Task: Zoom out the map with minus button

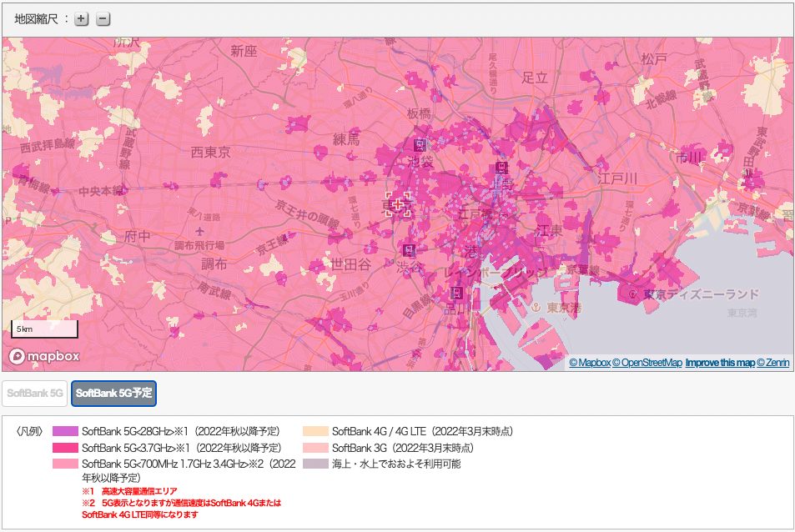Action: tap(103, 19)
